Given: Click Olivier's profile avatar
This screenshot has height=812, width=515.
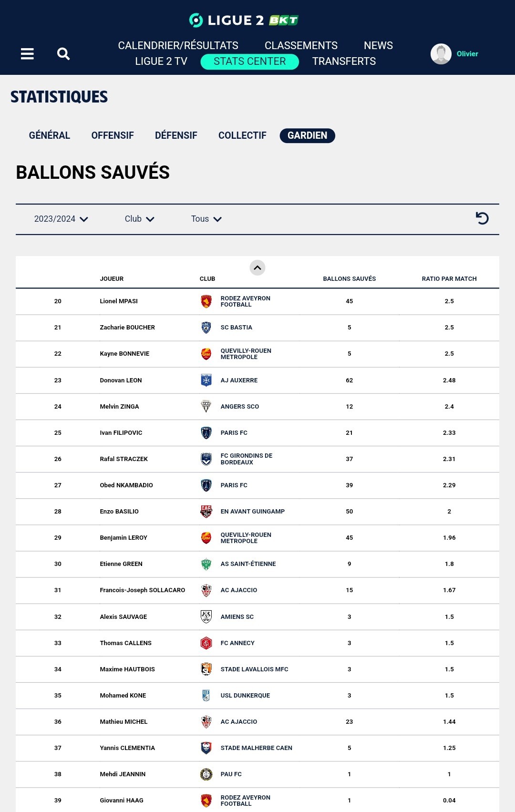Looking at the screenshot, I should coord(441,54).
